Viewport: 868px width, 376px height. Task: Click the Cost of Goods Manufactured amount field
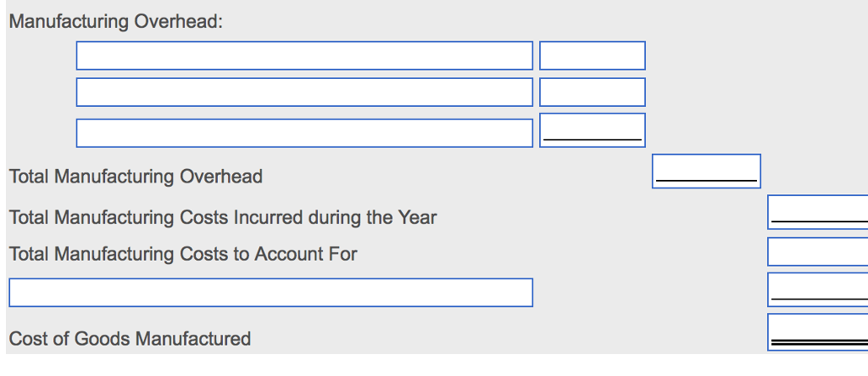click(x=818, y=332)
